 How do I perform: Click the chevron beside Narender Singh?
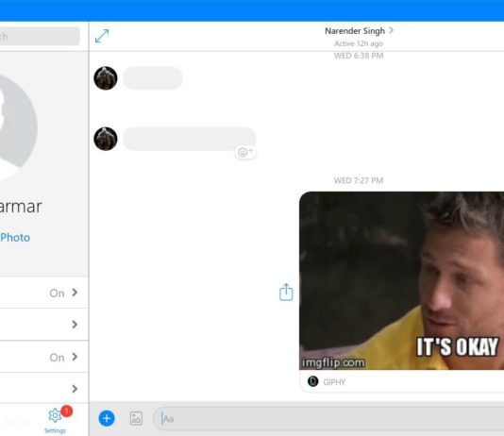click(391, 30)
